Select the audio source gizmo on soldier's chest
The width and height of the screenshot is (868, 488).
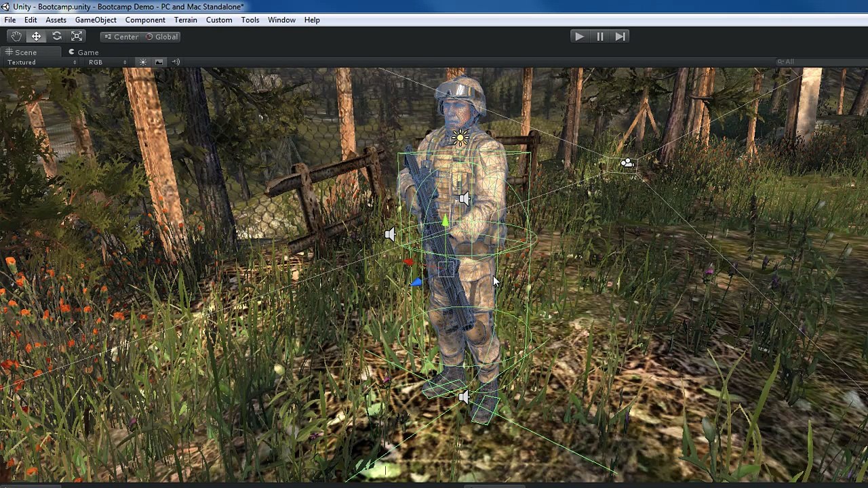(465, 199)
